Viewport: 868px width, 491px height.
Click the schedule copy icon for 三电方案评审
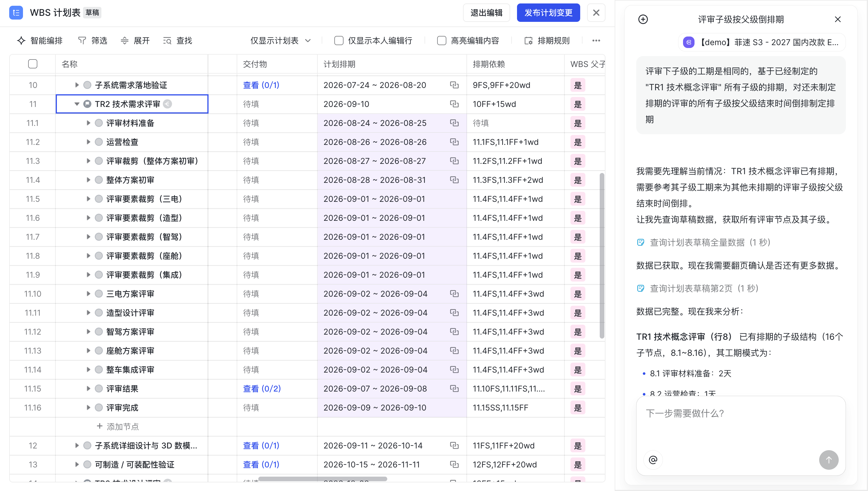tap(454, 294)
